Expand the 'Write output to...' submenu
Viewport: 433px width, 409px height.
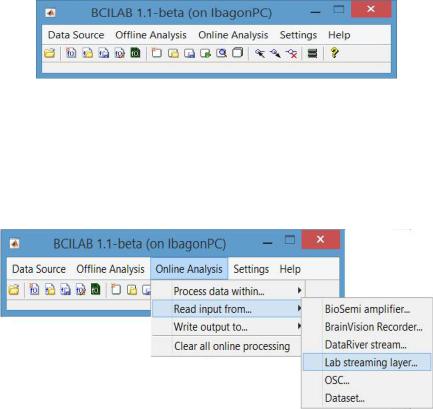click(227, 327)
